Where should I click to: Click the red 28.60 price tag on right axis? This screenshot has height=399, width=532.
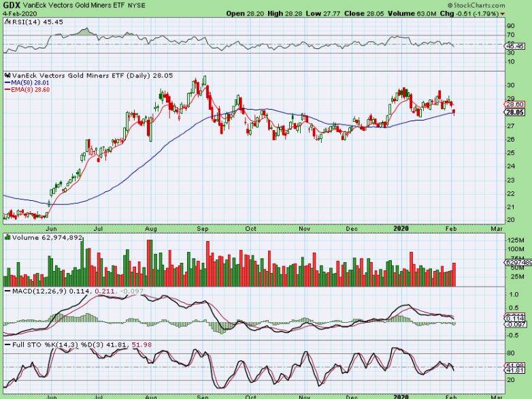[515, 105]
